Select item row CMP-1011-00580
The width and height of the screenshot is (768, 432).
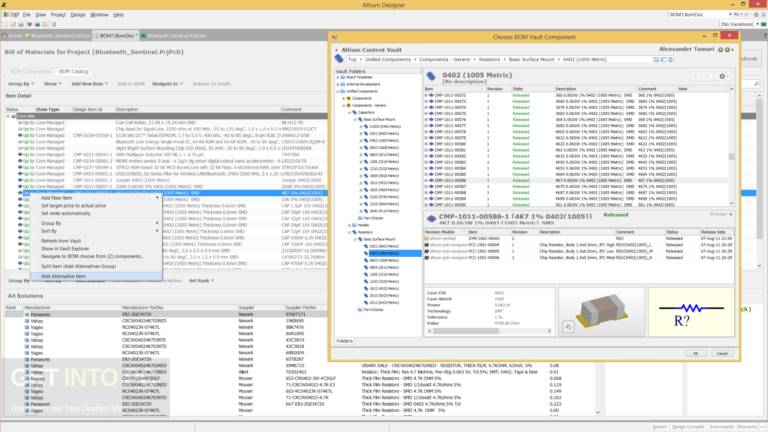click(x=578, y=144)
